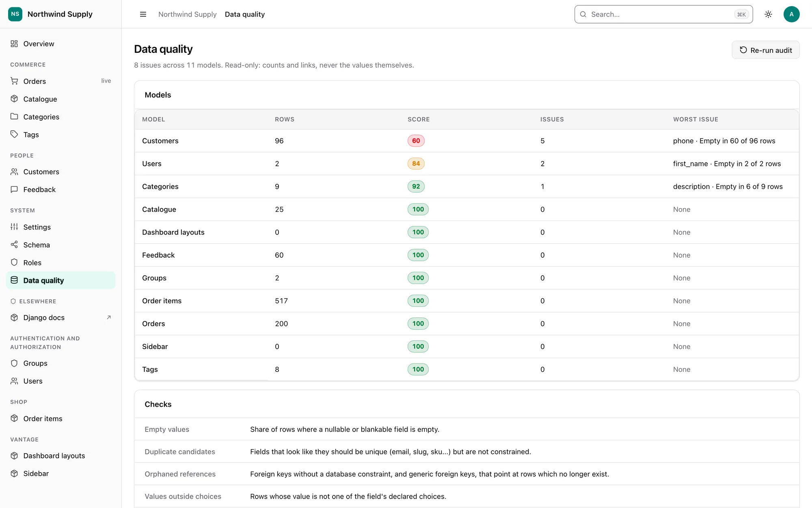Click Orphaned references check label
Screen dimensions: 812x508
[x=180, y=474]
